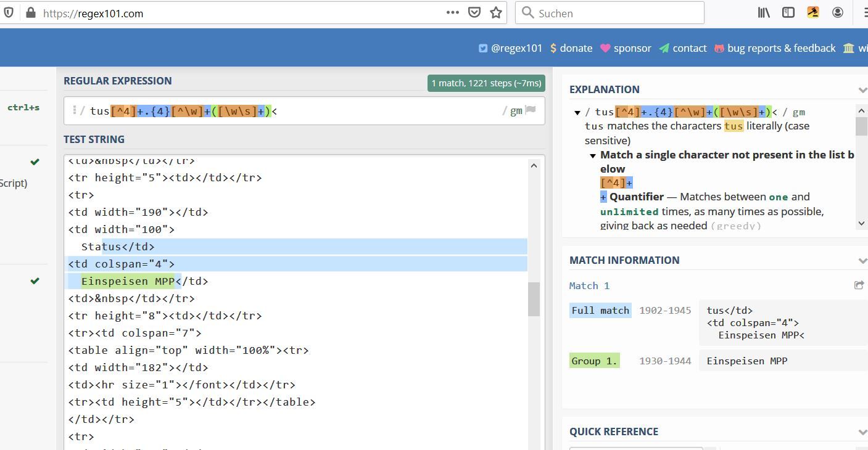
Task: Save page to Pocket
Action: (474, 13)
